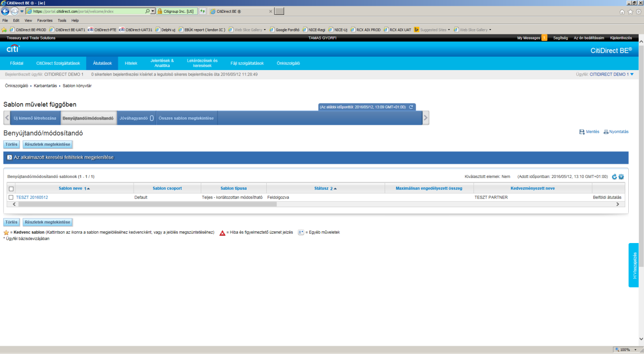Open the Jelentések & Analitika tab
This screenshot has width=644, height=354.
[162, 63]
